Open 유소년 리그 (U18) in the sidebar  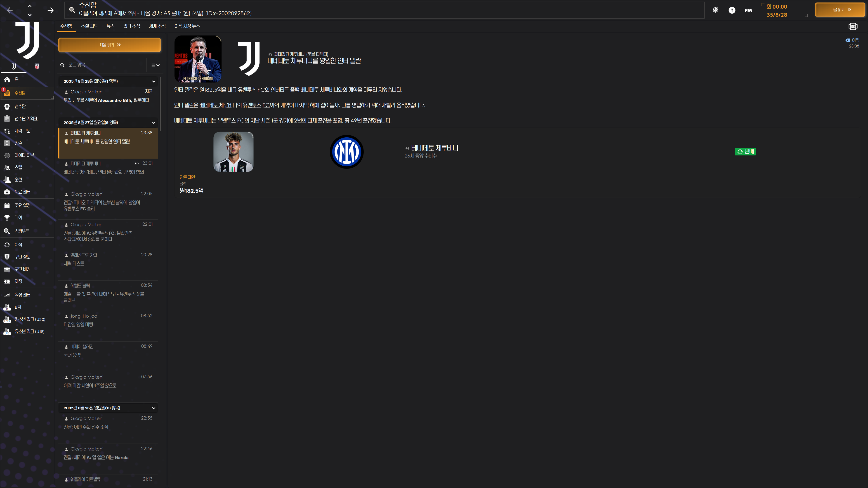tap(27, 331)
